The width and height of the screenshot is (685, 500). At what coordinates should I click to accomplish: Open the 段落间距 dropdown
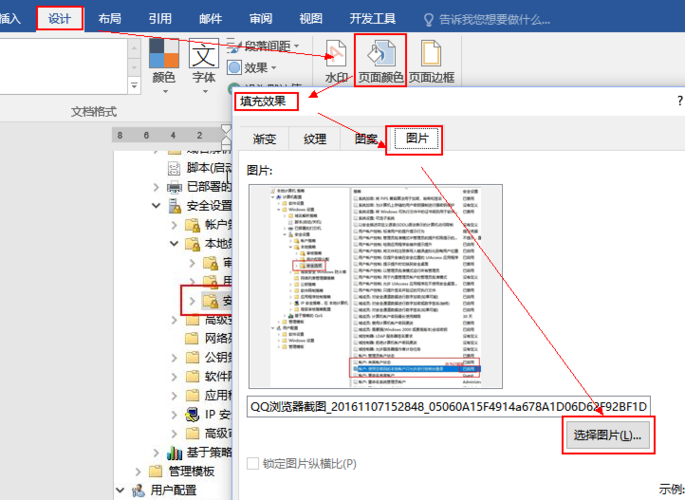pyautogui.click(x=263, y=45)
